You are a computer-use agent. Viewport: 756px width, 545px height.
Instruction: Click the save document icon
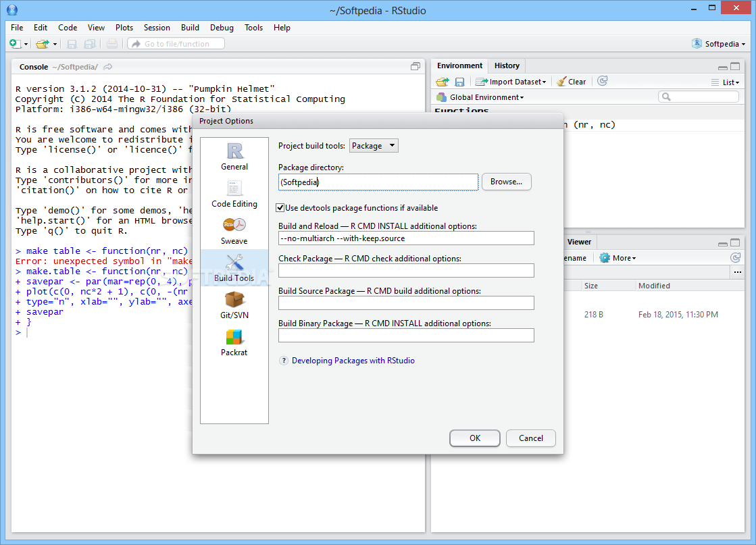[72, 44]
